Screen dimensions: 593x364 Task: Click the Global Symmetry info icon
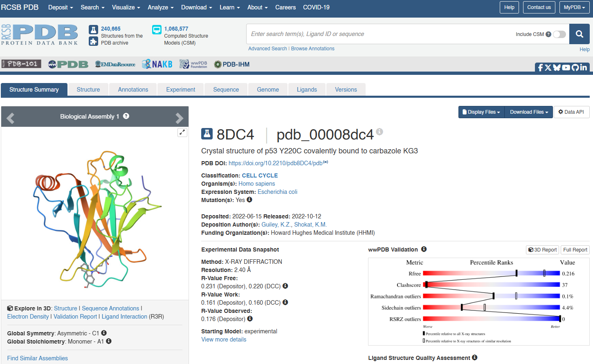coord(104,333)
